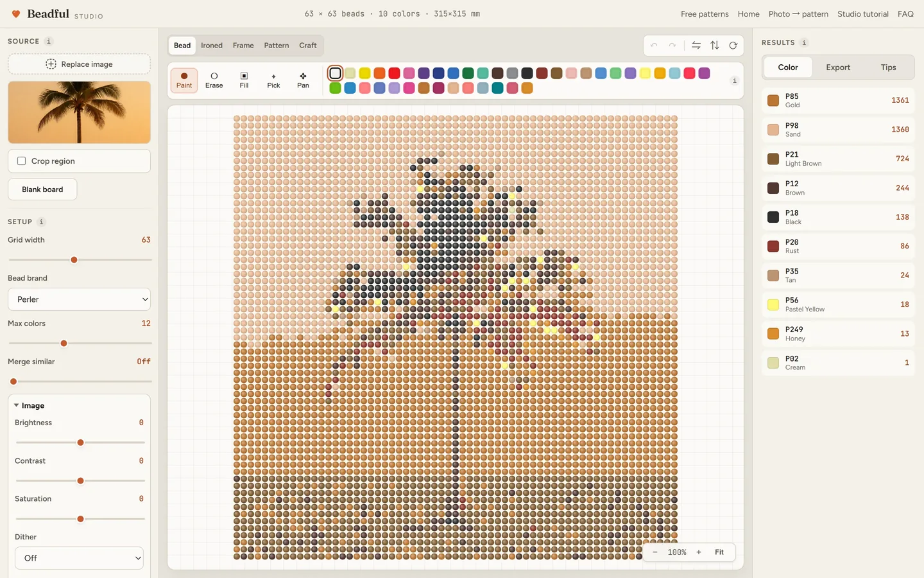Open the Export results tab

pos(838,67)
